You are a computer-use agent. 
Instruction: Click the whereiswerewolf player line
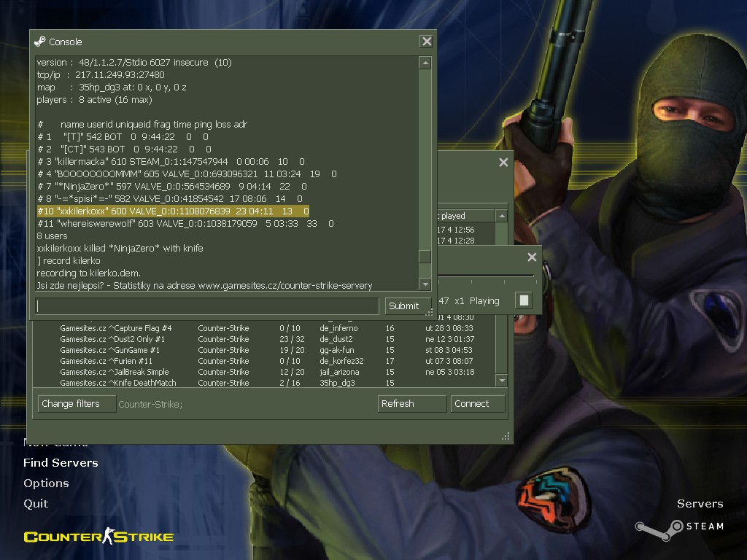pos(185,223)
